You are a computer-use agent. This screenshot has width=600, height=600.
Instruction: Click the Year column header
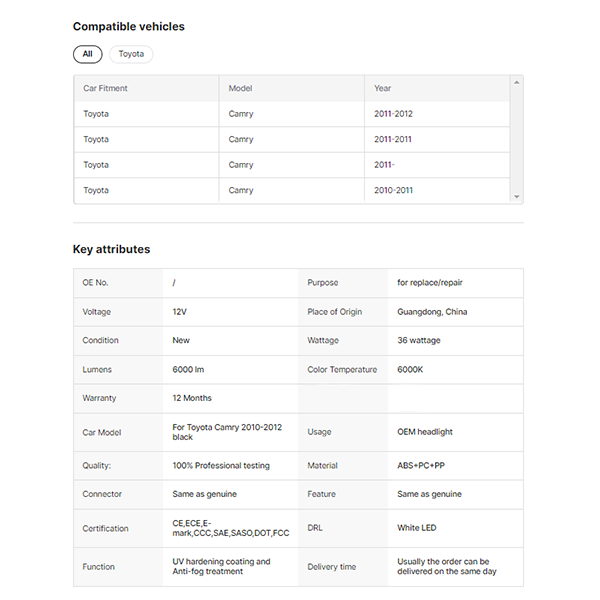click(383, 88)
